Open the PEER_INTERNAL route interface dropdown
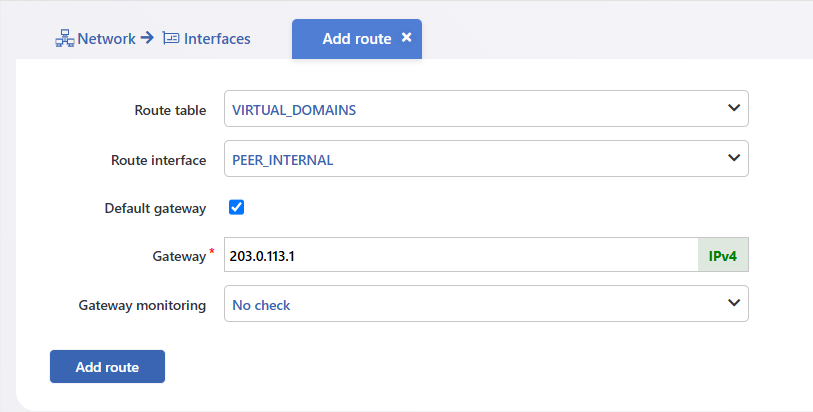This screenshot has height=412, width=813. 486,159
